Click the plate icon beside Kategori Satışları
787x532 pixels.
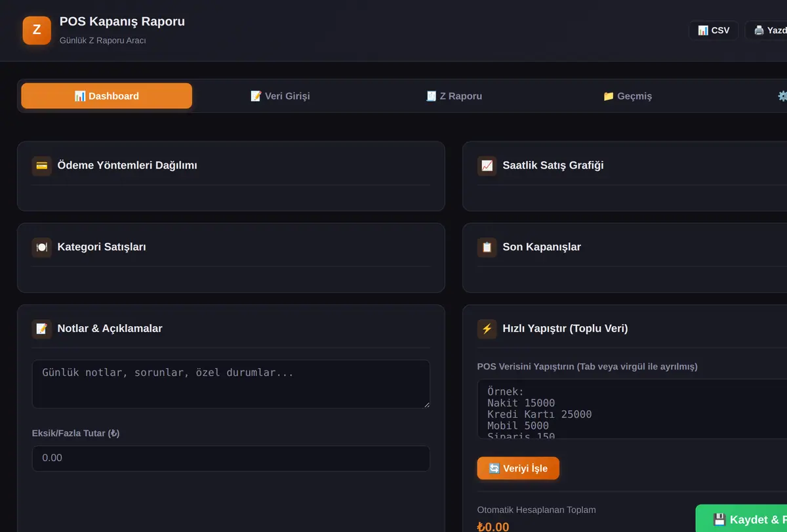coord(42,247)
